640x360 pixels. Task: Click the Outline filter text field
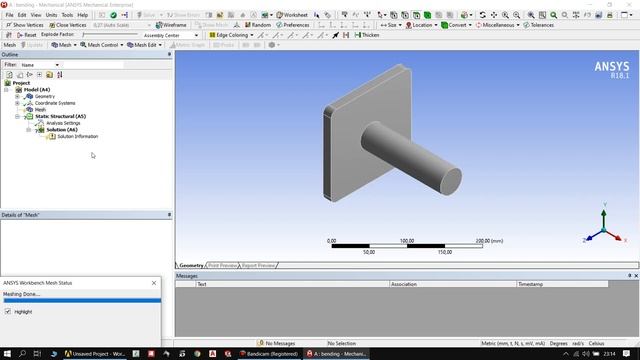pos(93,65)
